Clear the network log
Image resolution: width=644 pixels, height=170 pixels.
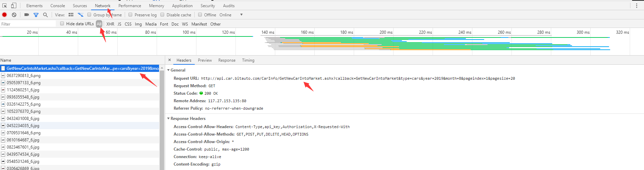(14, 15)
